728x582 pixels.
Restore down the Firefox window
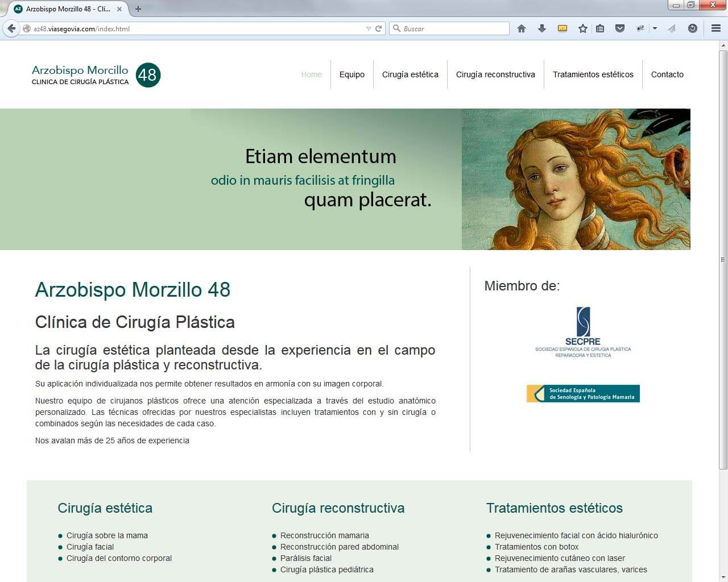click(690, 5)
